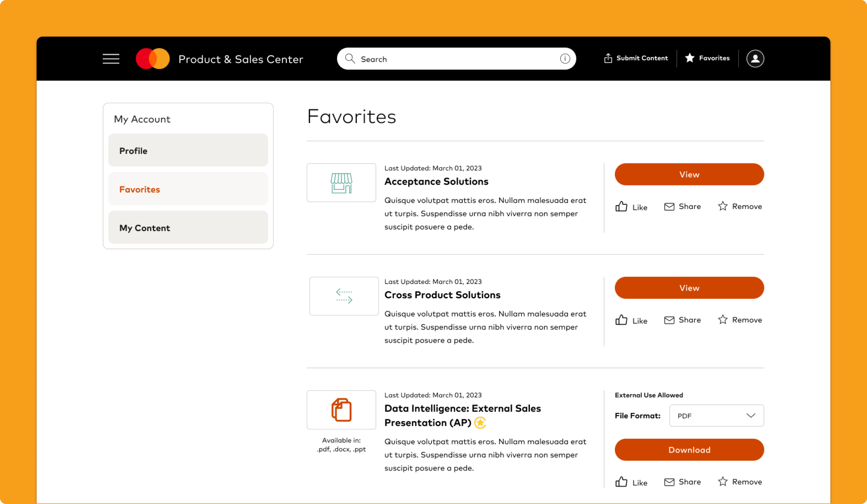Open the hamburger menu icon
This screenshot has height=504, width=867.
(111, 59)
